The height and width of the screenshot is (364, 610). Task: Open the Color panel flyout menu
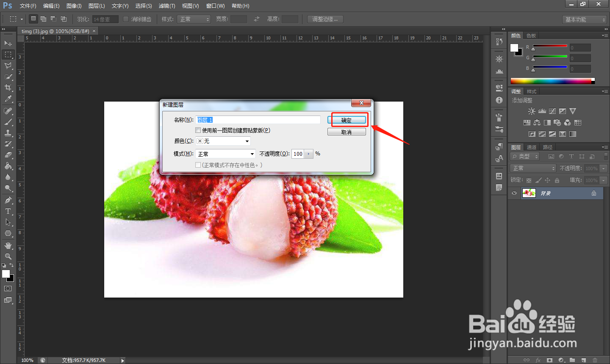[605, 36]
